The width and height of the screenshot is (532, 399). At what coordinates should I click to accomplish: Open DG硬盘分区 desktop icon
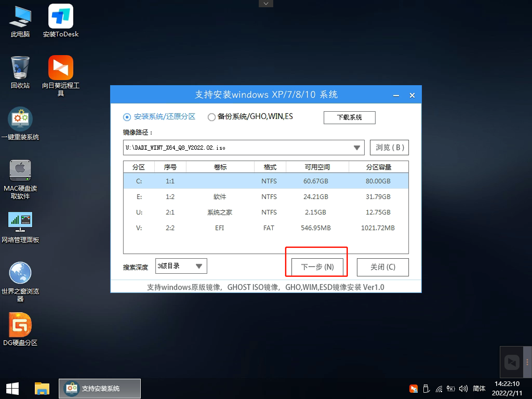(x=20, y=329)
